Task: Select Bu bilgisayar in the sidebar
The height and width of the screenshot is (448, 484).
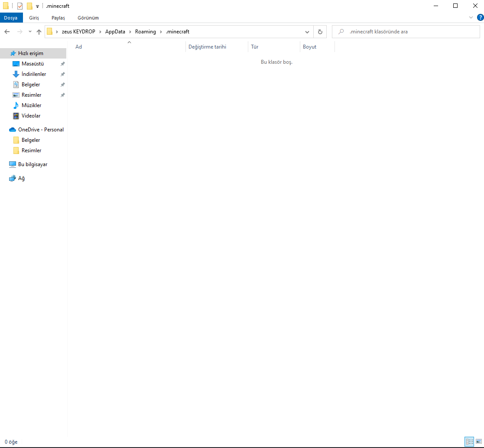Action: [33, 164]
